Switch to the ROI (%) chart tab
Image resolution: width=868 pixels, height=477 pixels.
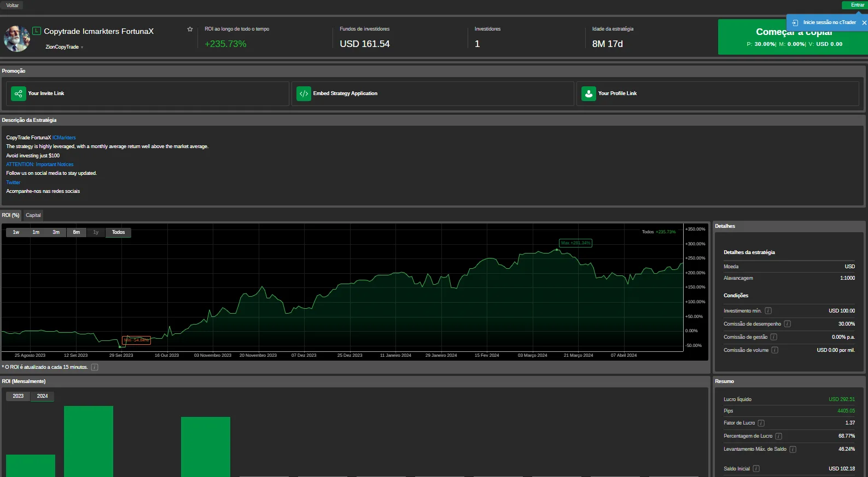click(x=10, y=215)
